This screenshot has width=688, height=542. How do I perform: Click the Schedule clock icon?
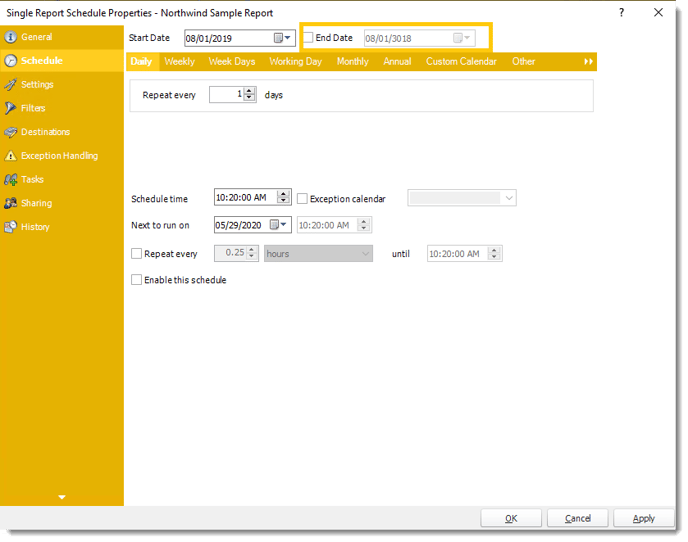11,61
